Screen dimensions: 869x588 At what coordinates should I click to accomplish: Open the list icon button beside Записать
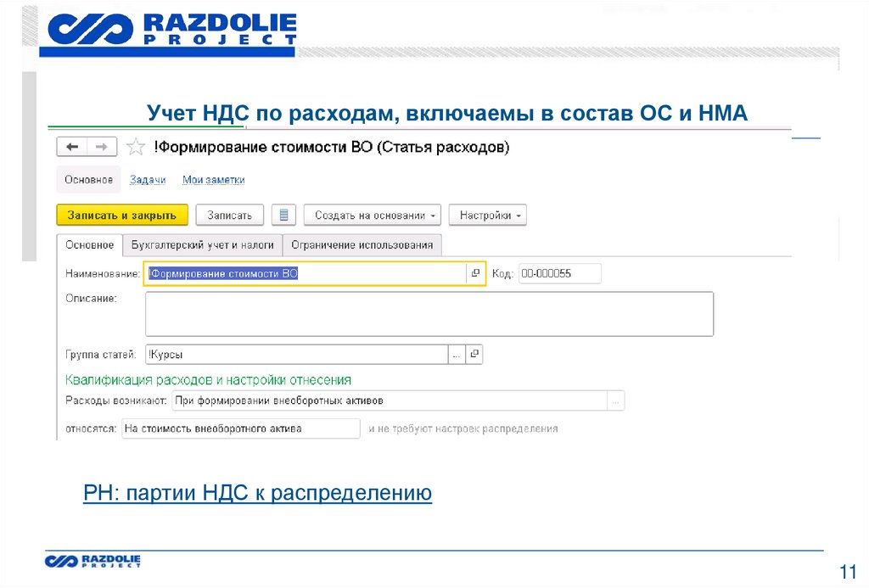click(283, 215)
